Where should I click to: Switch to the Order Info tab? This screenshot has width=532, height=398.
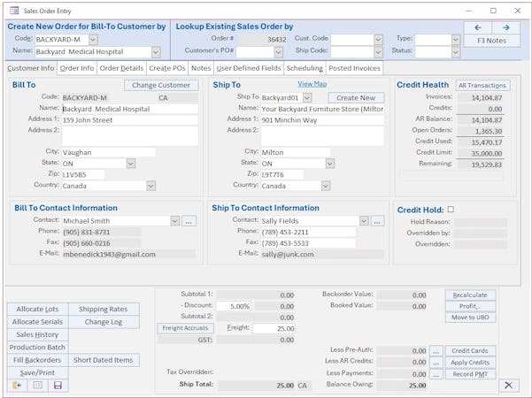coord(77,68)
